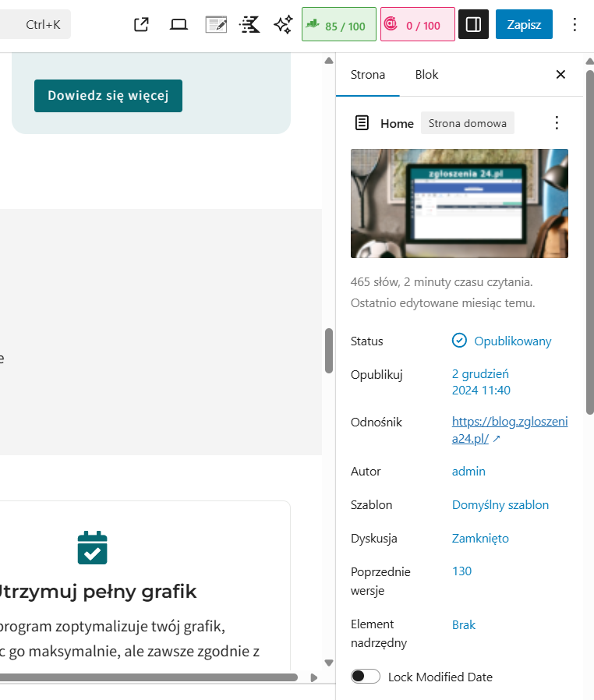The width and height of the screenshot is (594, 700).
Task: Change the Domyślny szablon template setting
Action: click(x=500, y=504)
